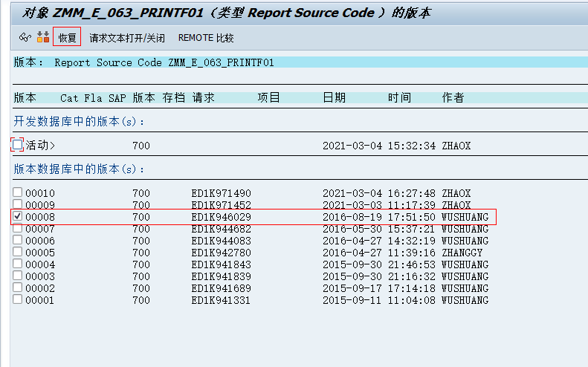588x367 pixels.
Task: Click version number 00010 text
Action: pyautogui.click(x=40, y=193)
